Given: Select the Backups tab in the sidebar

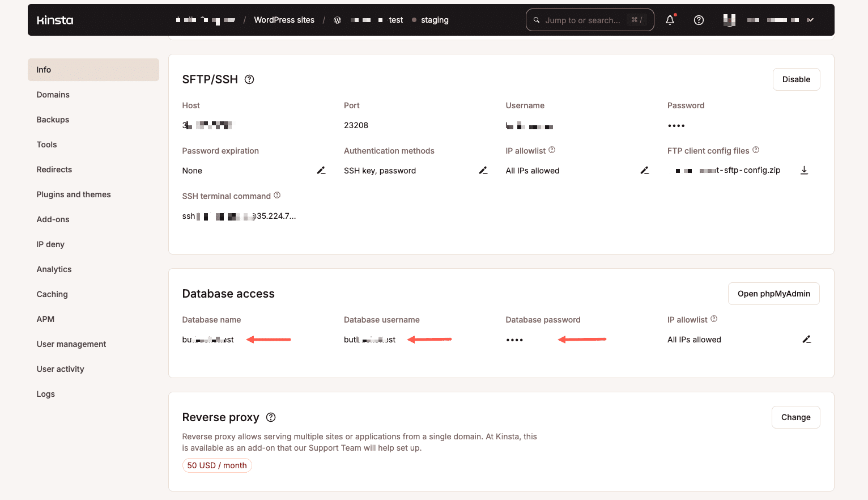Looking at the screenshot, I should coord(53,120).
